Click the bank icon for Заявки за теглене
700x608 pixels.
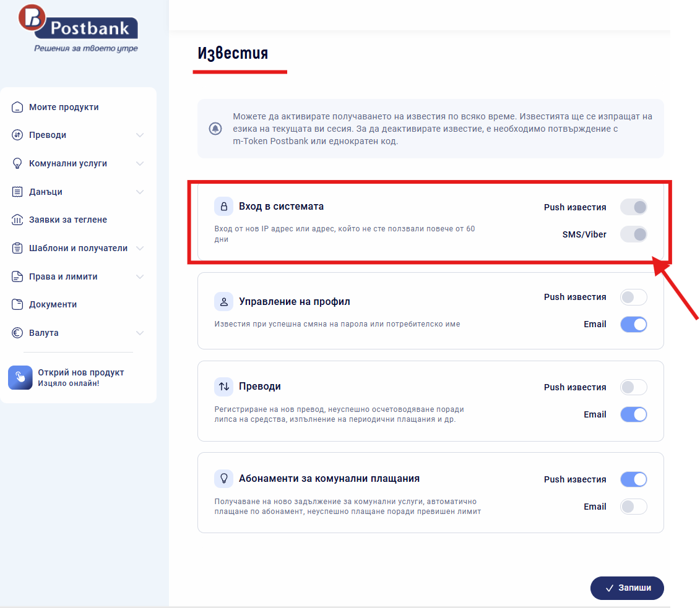[17, 220]
